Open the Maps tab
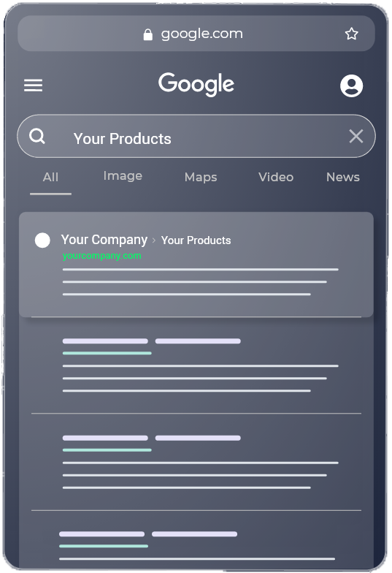 (x=201, y=177)
